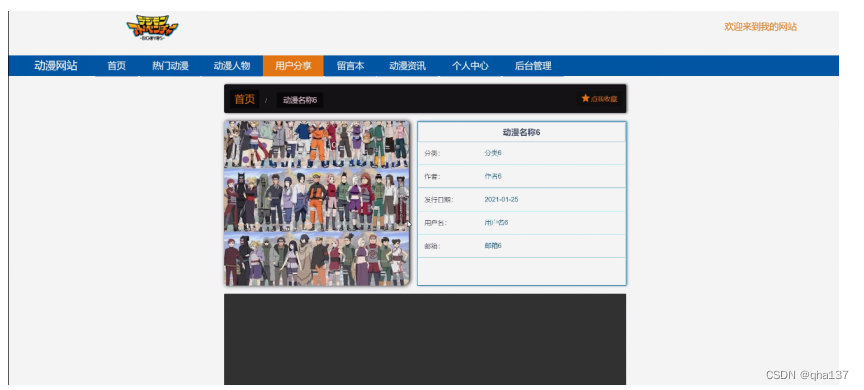Click the 动漫名称6 breadcrumb item
The height and width of the screenshot is (390, 864).
coord(300,100)
